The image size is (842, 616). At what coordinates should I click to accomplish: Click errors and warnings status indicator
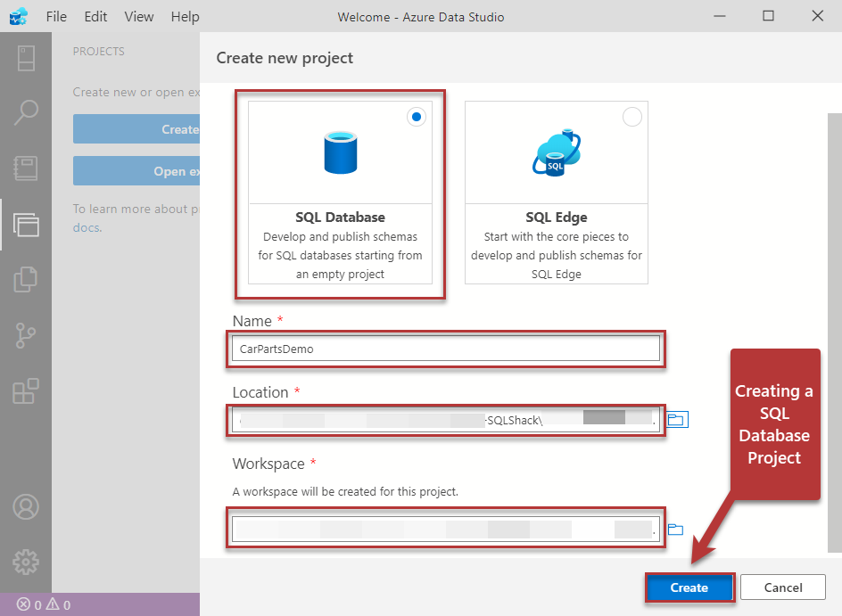pyautogui.click(x=44, y=604)
